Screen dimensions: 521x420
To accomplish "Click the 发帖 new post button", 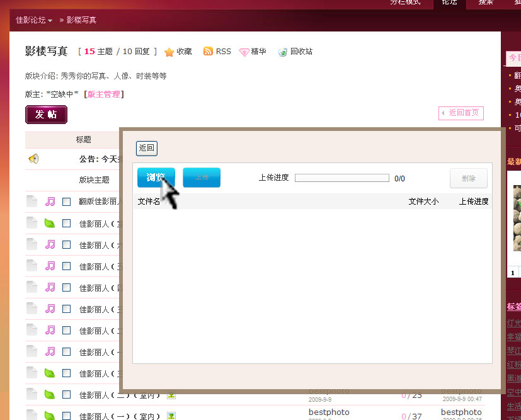I will (46, 115).
